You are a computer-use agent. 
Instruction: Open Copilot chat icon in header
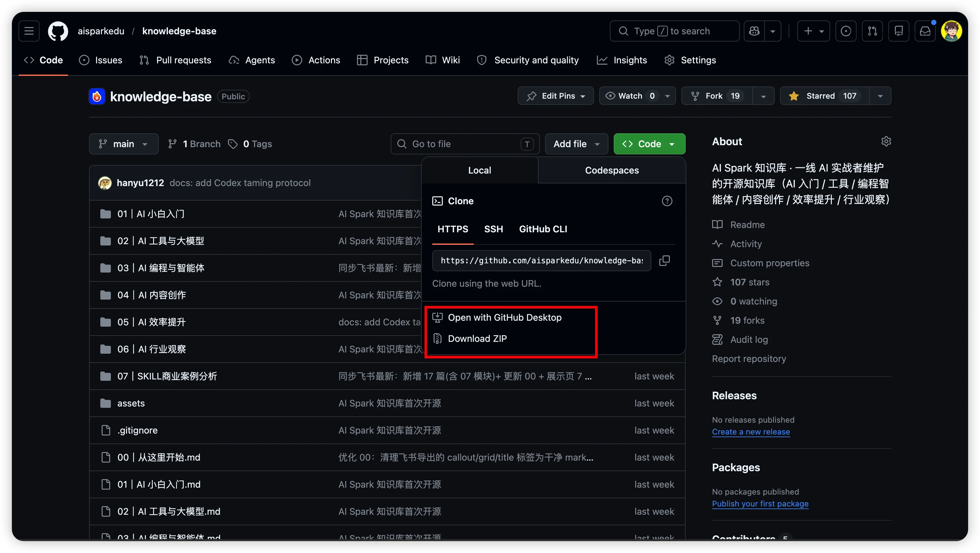754,31
